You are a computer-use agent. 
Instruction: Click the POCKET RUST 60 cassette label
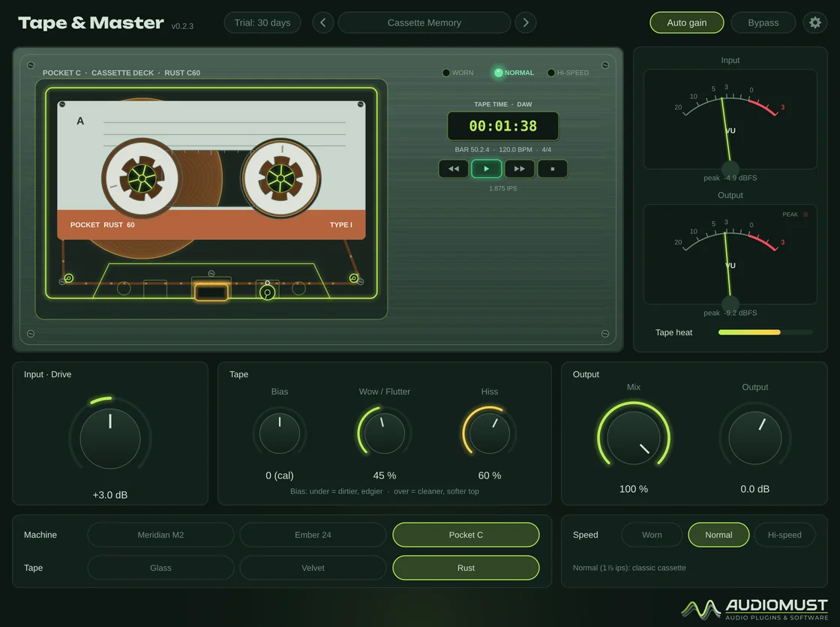[x=102, y=224]
